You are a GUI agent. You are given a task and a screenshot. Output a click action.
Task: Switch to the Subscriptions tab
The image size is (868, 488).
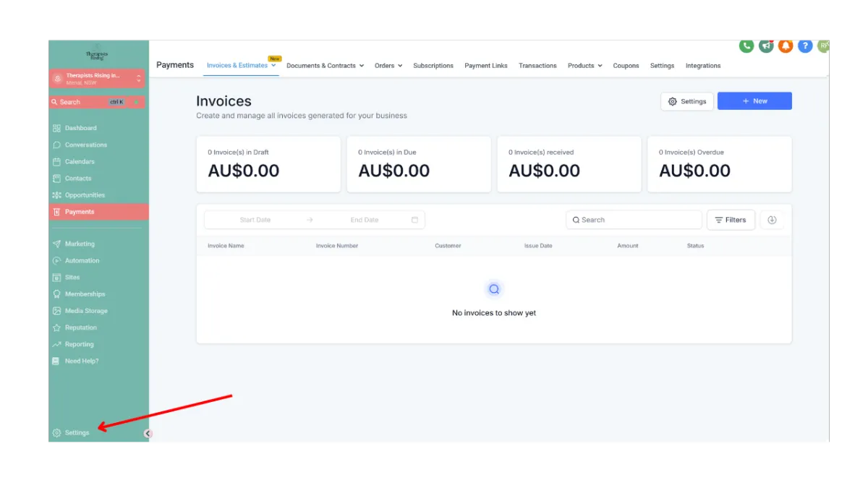pos(433,66)
